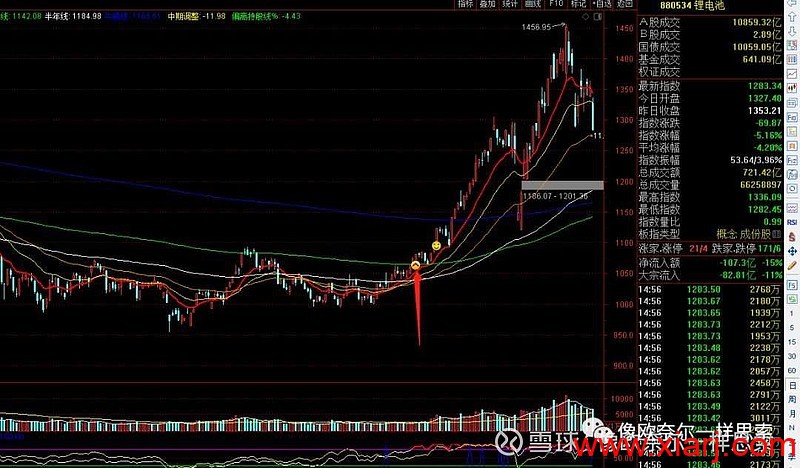The image size is (800, 468).
Task: Click the 国债成交 10059.05亿 row
Action: pos(710,47)
